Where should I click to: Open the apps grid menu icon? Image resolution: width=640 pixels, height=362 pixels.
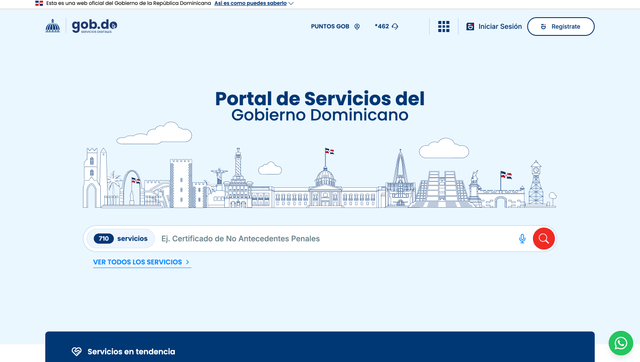tap(444, 27)
